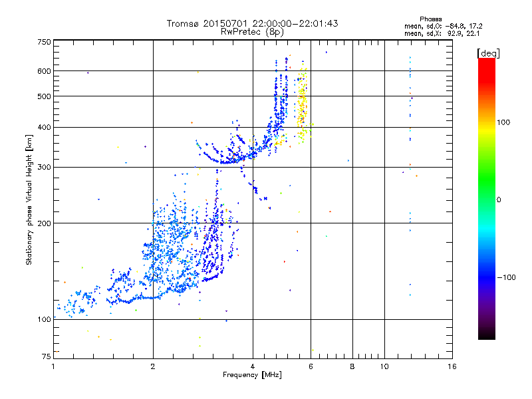
Task: Click the 'mean, sd,X: 92.9, 22.1' text
Action: pos(442,33)
